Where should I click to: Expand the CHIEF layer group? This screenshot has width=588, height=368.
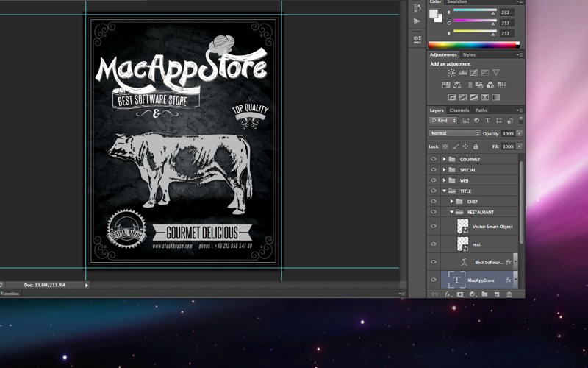click(x=452, y=201)
